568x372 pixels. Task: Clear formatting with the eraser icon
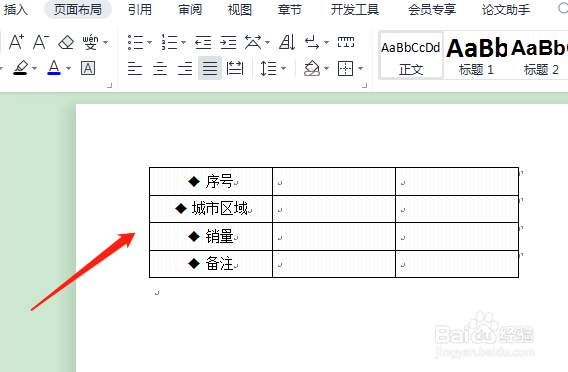click(x=66, y=42)
